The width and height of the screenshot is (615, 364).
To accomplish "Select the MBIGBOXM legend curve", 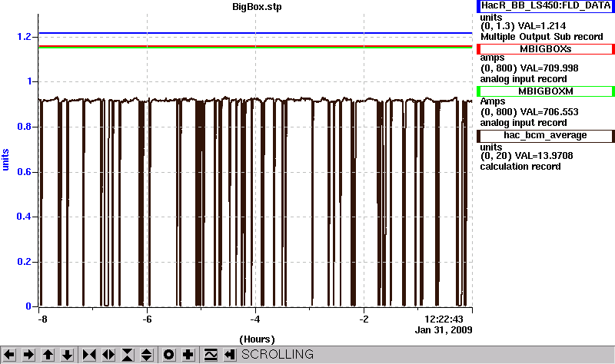I will (x=545, y=91).
